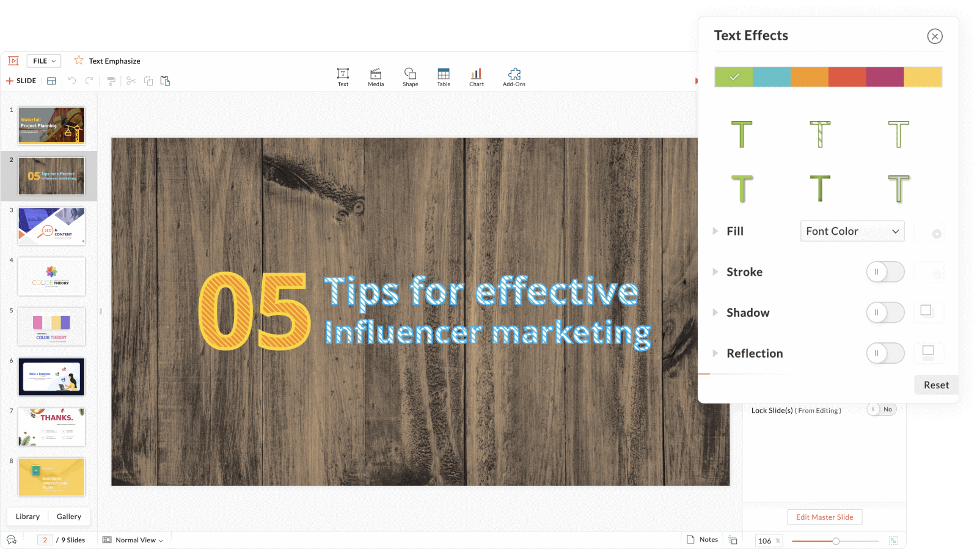Switch to the Gallery tab
Viewport: 980px width, 549px height.
point(69,517)
